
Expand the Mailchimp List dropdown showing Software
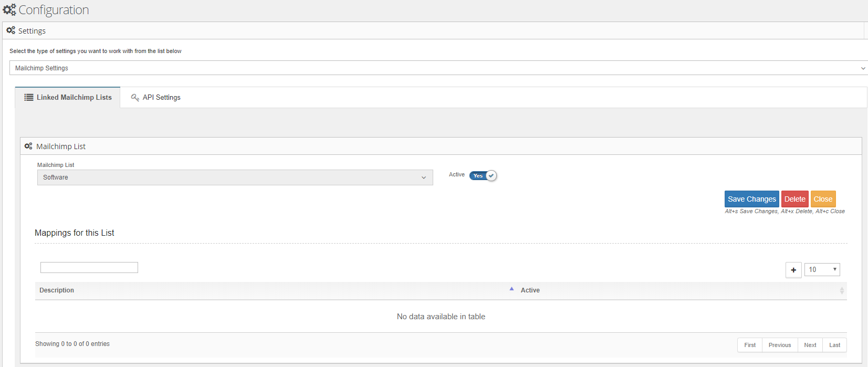click(x=235, y=177)
